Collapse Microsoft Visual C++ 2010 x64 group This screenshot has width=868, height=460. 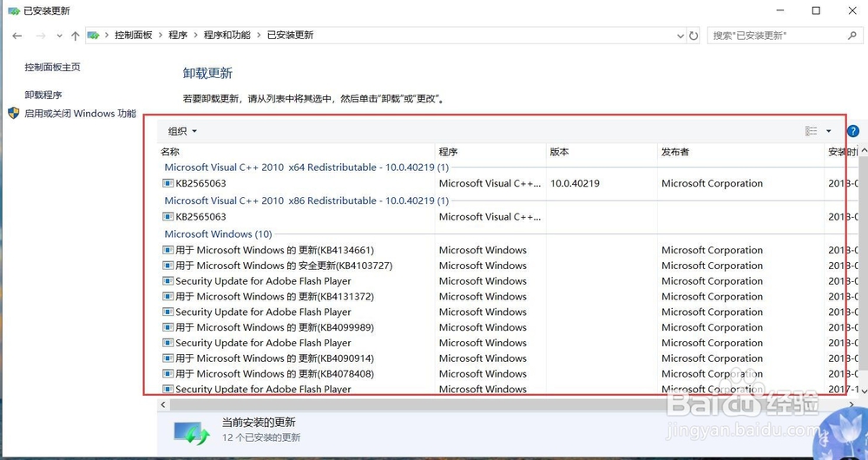(306, 168)
